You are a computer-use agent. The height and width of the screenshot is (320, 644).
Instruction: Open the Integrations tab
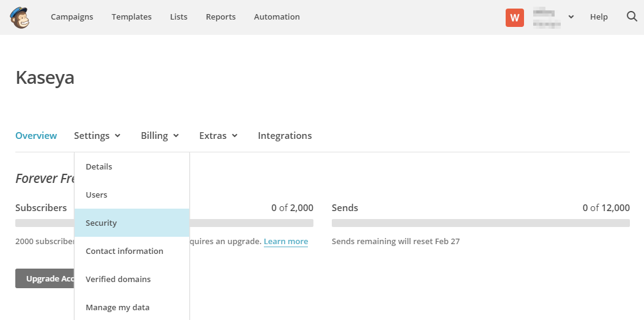click(285, 135)
